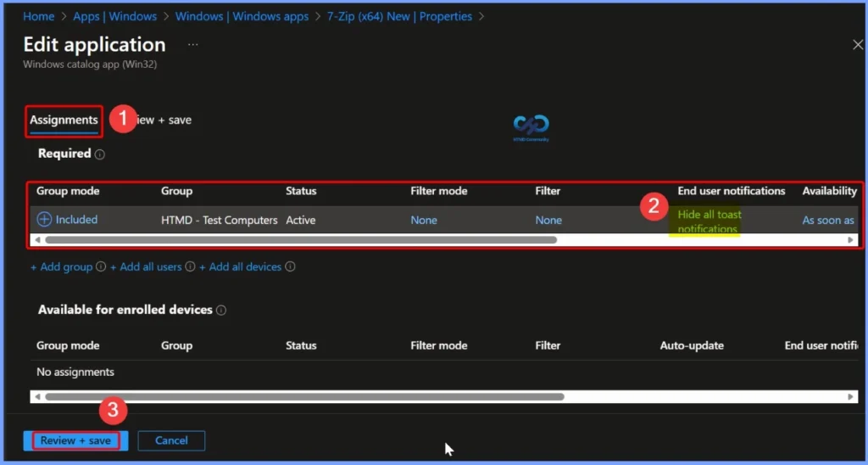This screenshot has height=465, width=868.
Task: Open Windows | Windows apps breadcrumb
Action: pos(242,17)
